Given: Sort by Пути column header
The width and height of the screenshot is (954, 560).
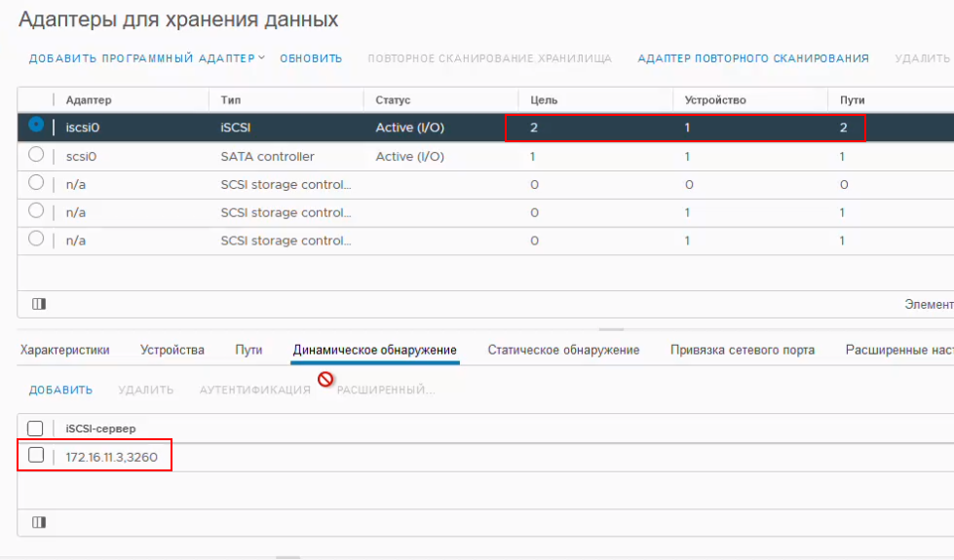Looking at the screenshot, I should (x=853, y=99).
